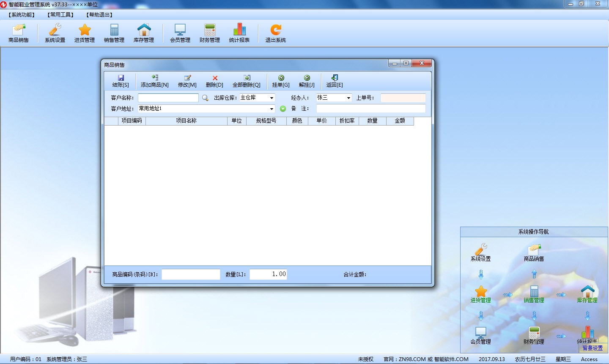Image resolution: width=609 pixels, height=364 pixels.
Task: Click 添加商品[N] in the sales toolbar
Action: (x=155, y=81)
